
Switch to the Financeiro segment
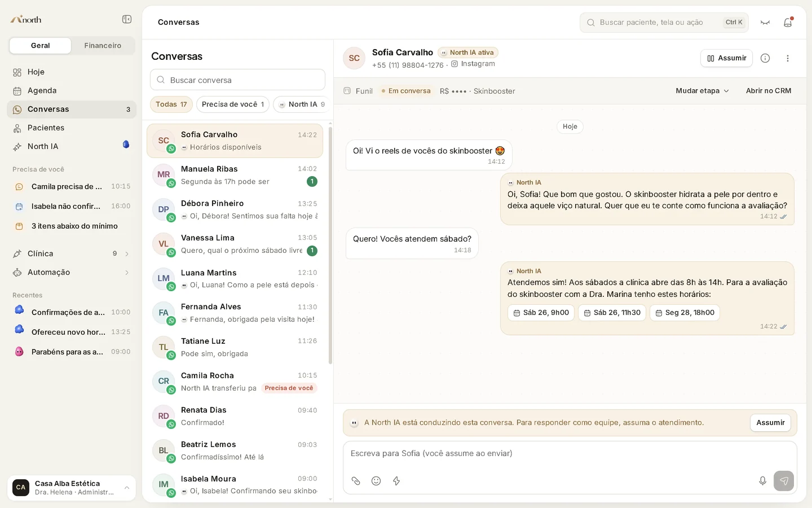pos(103,46)
